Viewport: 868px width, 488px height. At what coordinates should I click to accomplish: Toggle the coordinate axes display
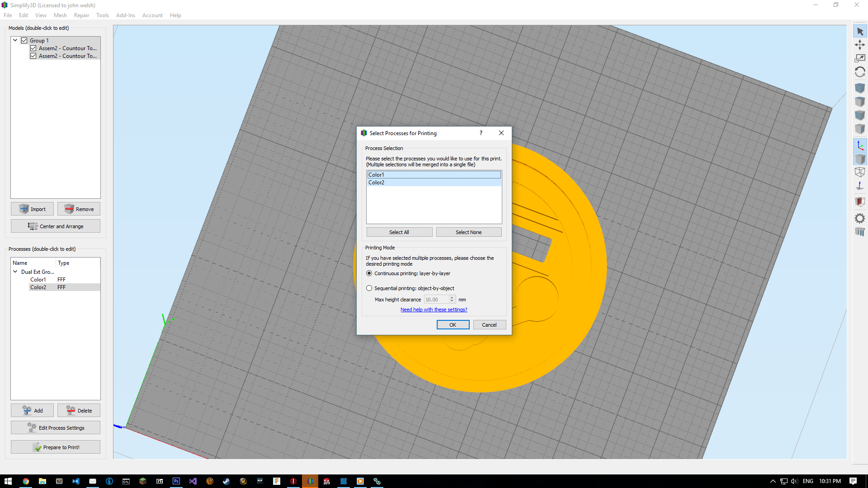pyautogui.click(x=860, y=145)
